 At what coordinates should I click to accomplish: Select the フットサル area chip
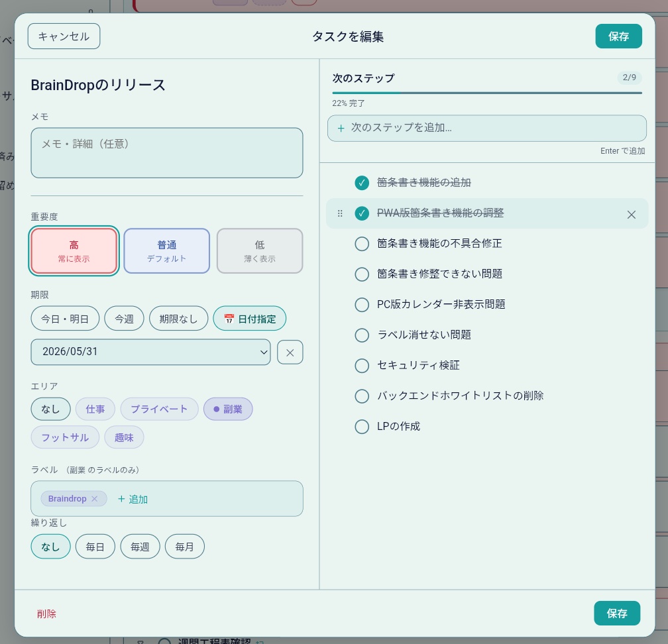tap(65, 437)
